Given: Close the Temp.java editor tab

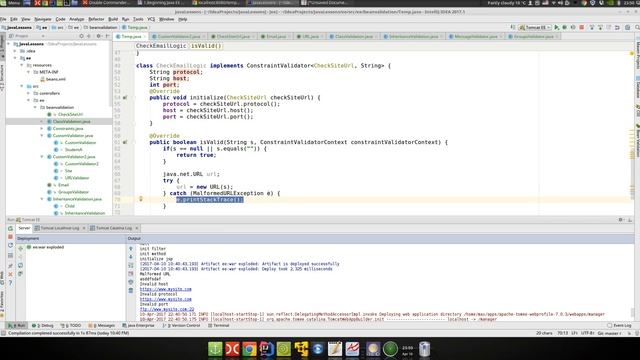Looking at the screenshot, I should coord(144,37).
